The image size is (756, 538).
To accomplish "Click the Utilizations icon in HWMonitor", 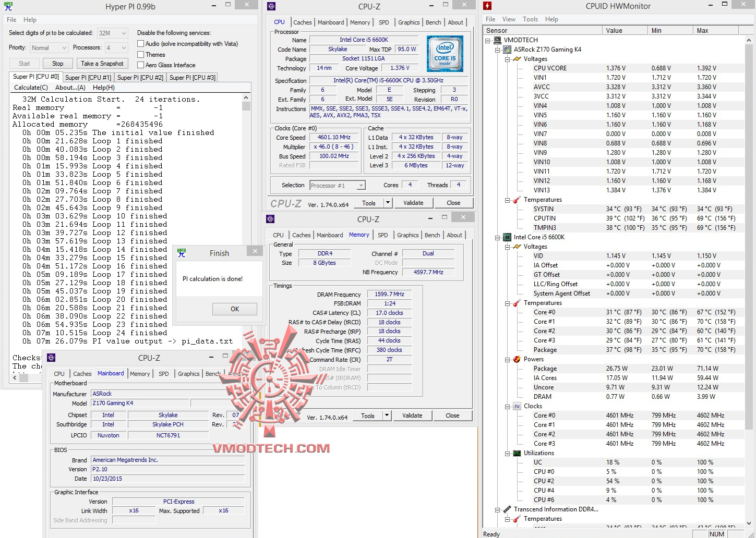I will click(x=517, y=453).
